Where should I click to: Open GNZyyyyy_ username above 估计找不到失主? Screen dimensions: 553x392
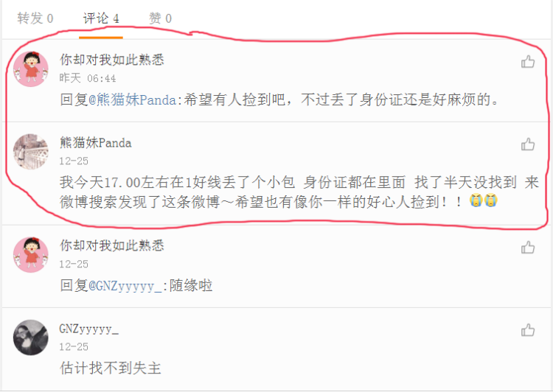pyautogui.click(x=89, y=329)
